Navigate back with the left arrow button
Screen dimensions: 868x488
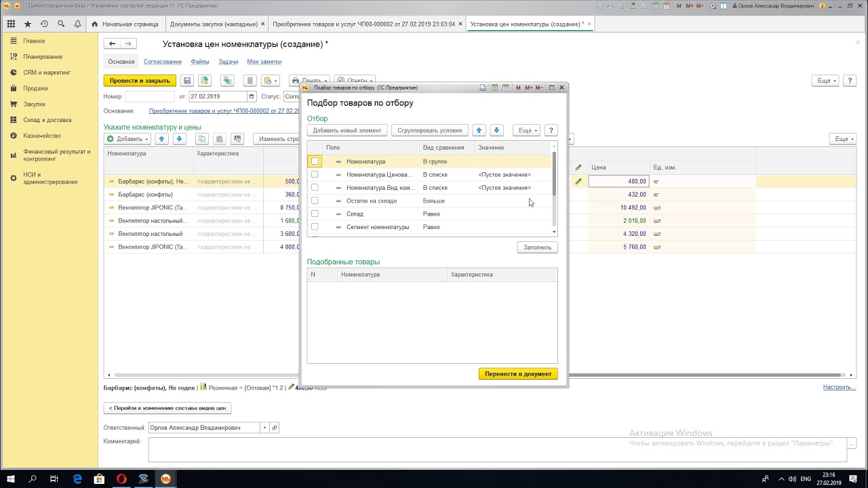coord(112,44)
